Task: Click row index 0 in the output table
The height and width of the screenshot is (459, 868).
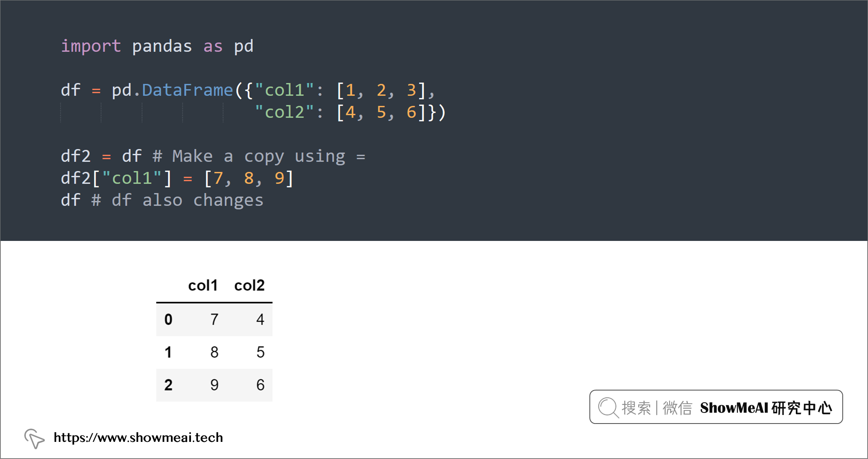Action: click(168, 319)
